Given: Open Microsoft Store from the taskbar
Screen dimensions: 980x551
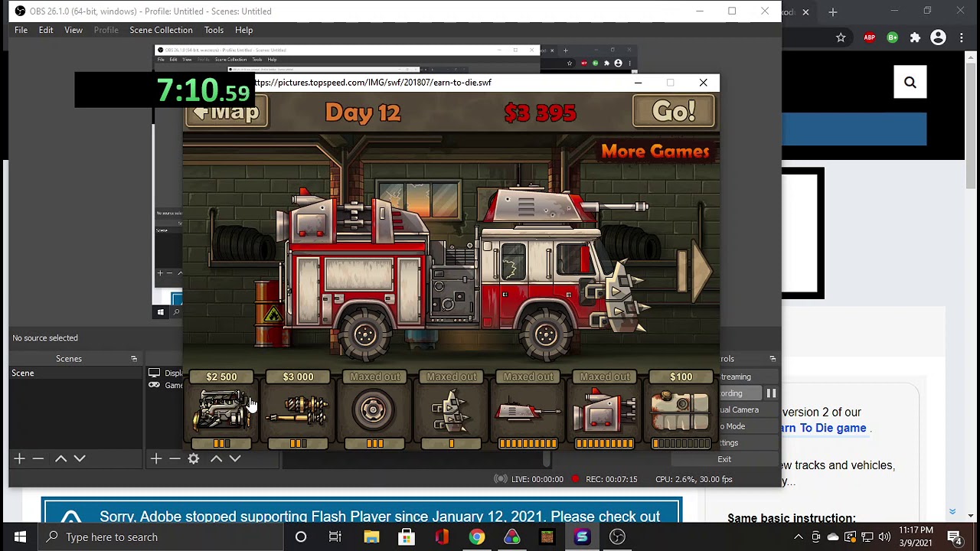Looking at the screenshot, I should point(407,537).
